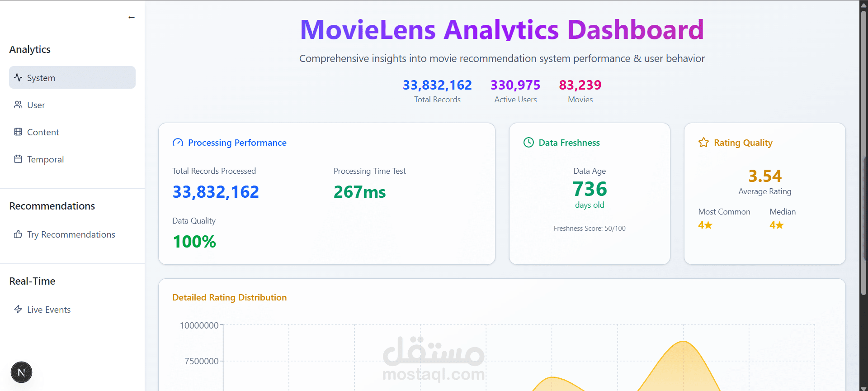Image resolution: width=868 pixels, height=391 pixels.
Task: Click the Active Users label
Action: pyautogui.click(x=515, y=100)
